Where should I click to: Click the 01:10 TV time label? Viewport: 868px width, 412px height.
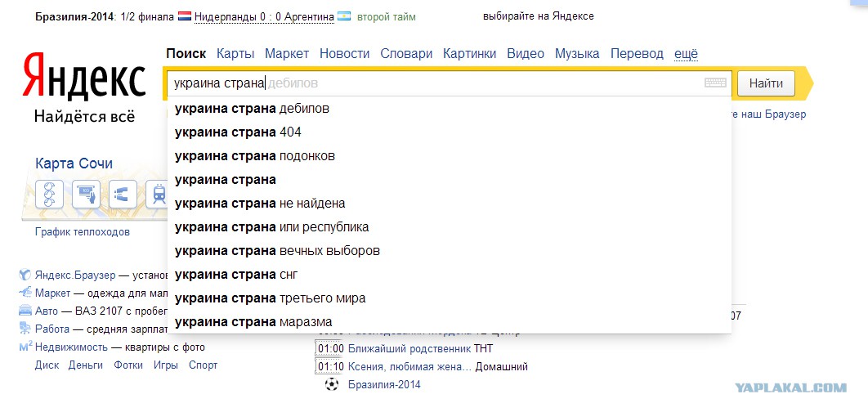pyautogui.click(x=330, y=366)
